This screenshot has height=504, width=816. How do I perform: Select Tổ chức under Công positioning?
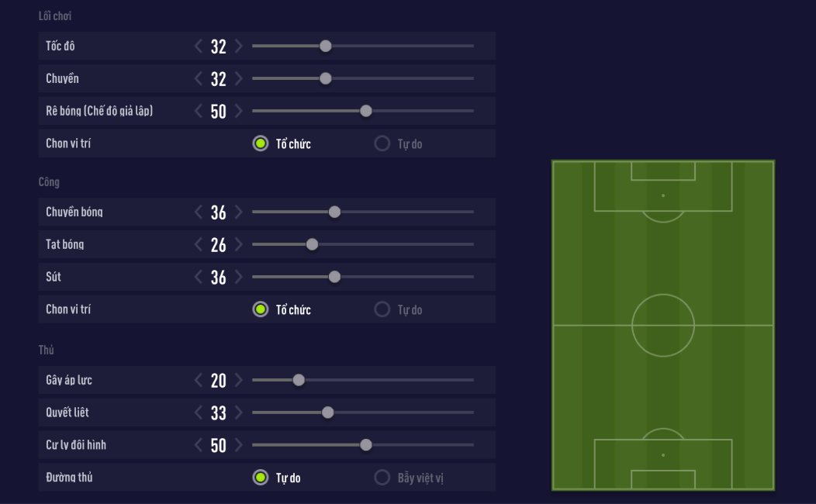[261, 309]
